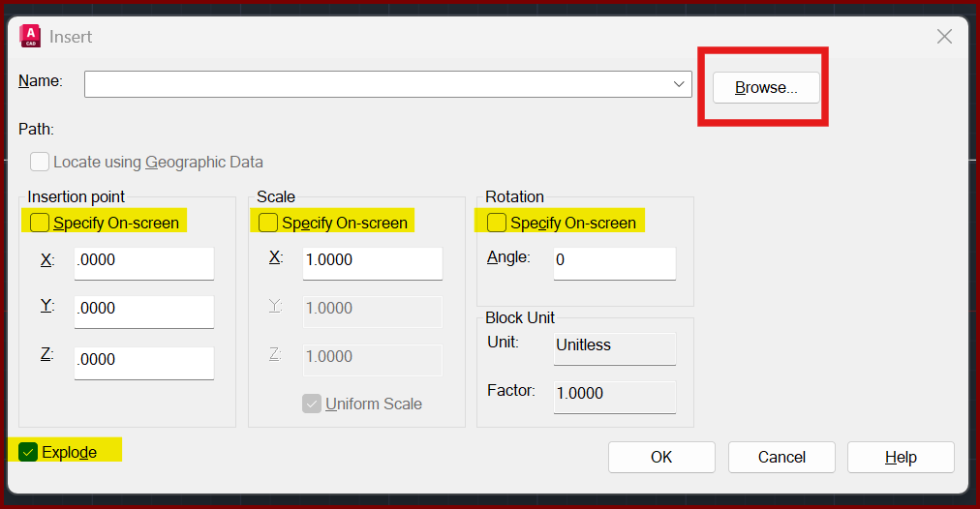
Task: Click the Name text field
Action: [x=378, y=84]
